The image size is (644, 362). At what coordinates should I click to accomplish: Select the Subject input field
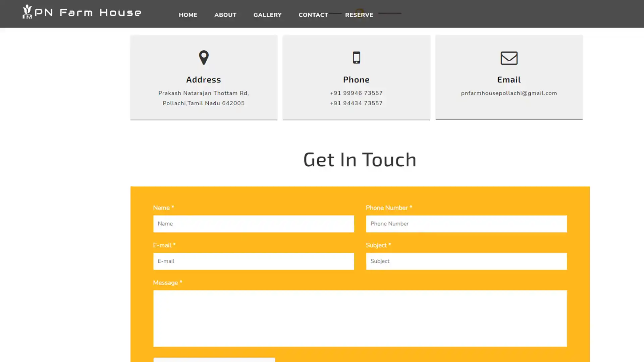(x=466, y=261)
